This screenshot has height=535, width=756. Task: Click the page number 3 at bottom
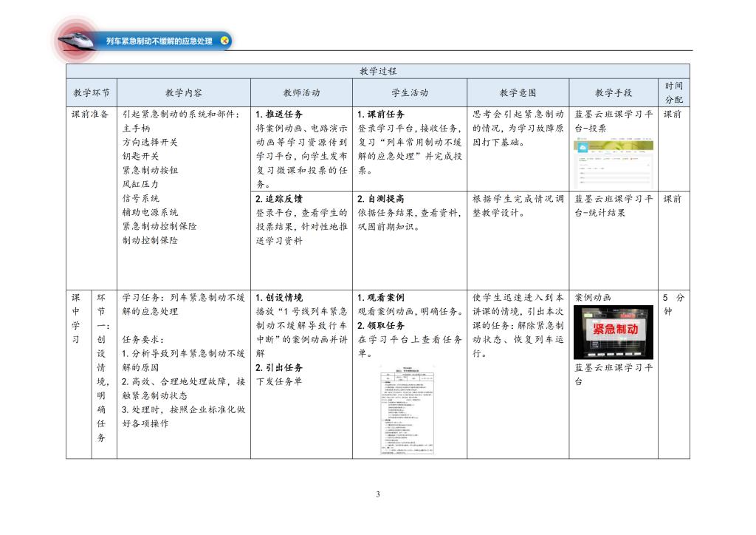tap(377, 494)
